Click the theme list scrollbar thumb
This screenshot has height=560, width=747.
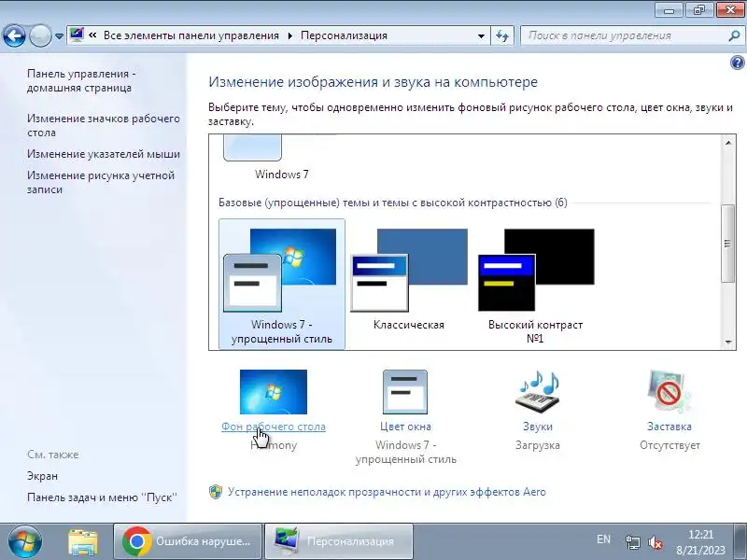click(x=728, y=244)
